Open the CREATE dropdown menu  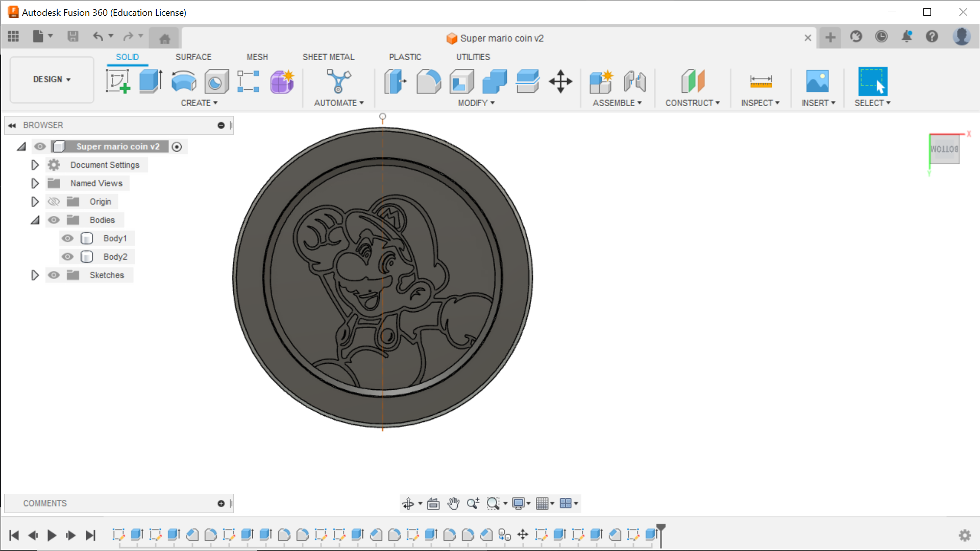[199, 103]
